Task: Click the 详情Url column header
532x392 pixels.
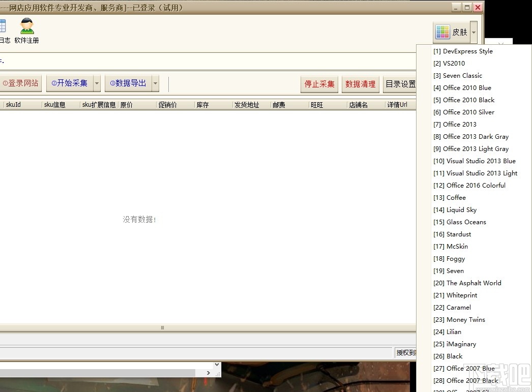Action: click(401, 105)
